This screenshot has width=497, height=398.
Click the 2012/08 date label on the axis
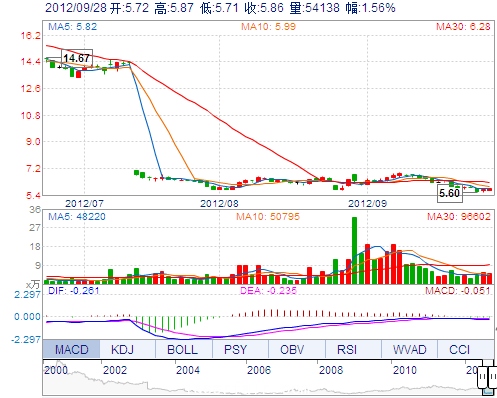pyautogui.click(x=219, y=203)
